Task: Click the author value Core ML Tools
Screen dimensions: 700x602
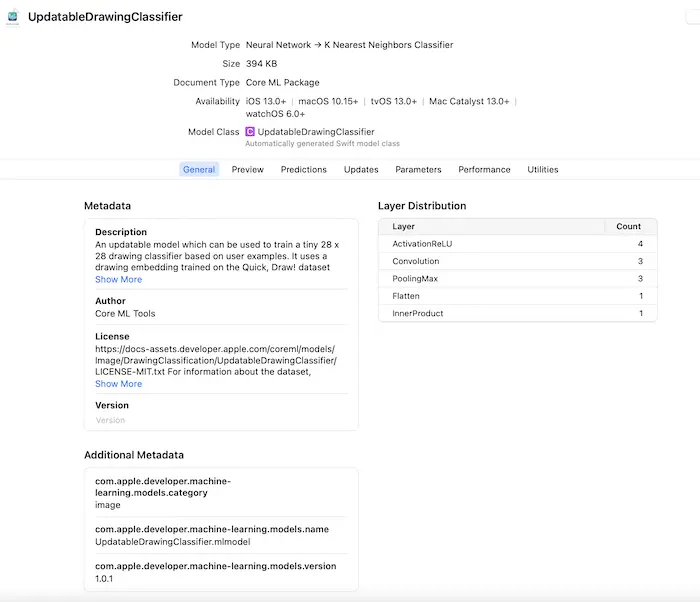Action: coord(125,314)
